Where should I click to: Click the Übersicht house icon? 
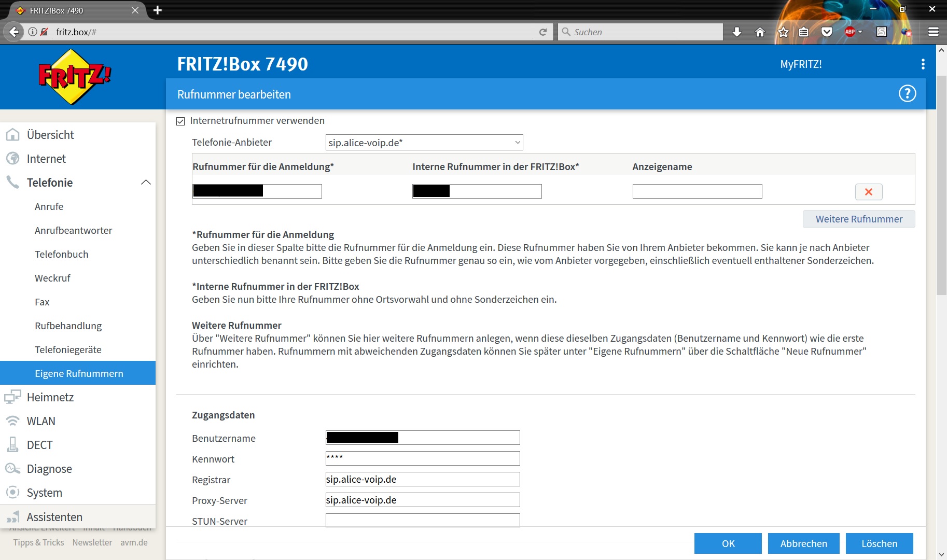click(x=13, y=135)
